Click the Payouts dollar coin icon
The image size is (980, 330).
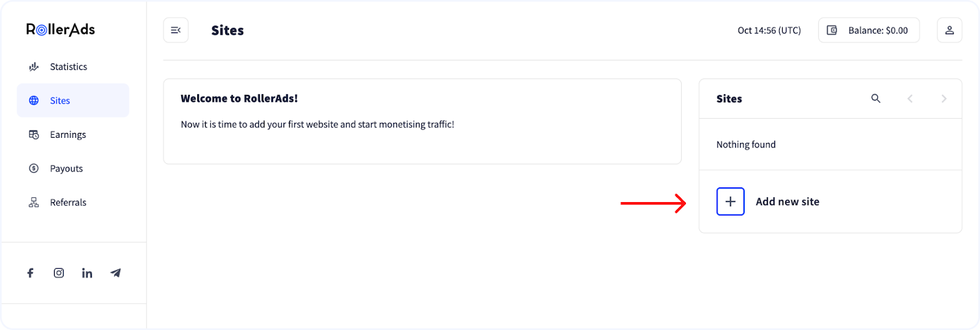point(34,168)
